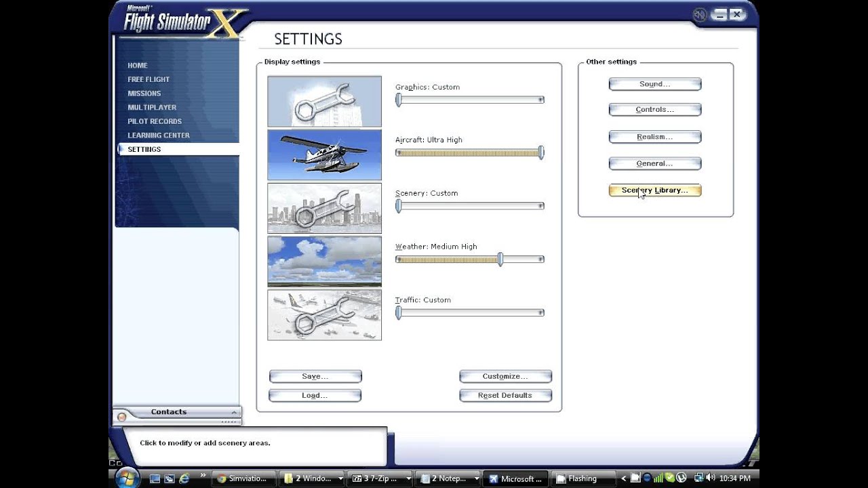Click the Traffic airport thumbnail

tap(324, 315)
